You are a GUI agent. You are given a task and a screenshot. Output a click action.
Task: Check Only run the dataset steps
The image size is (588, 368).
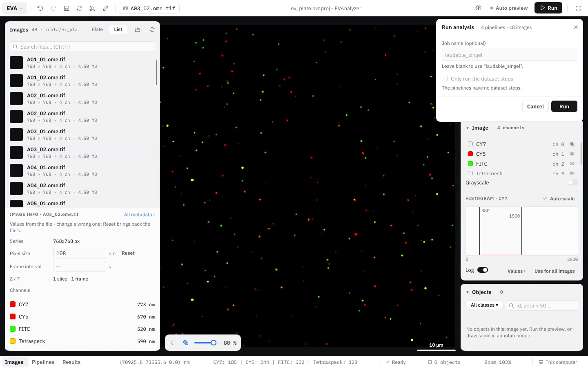tap(445, 79)
